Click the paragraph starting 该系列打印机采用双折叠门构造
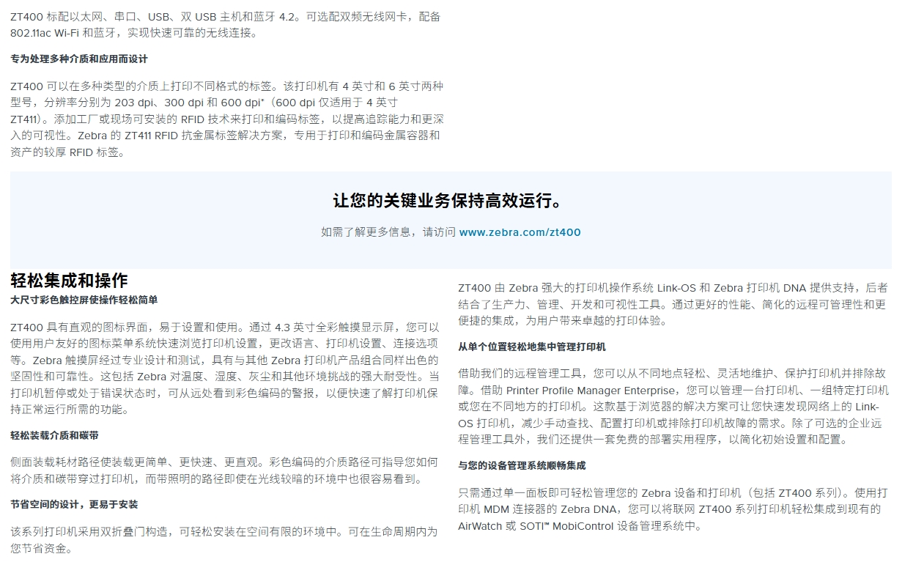Image resolution: width=924 pixels, height=562 pixels. click(224, 539)
